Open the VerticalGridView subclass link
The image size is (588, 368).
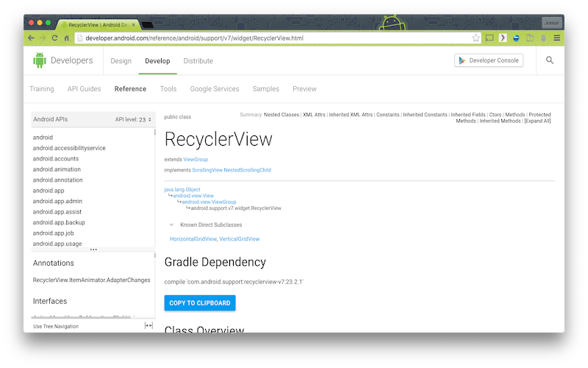(240, 238)
